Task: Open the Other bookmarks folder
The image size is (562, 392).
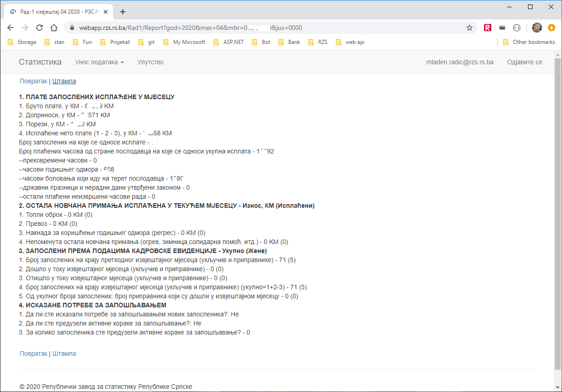Action: tap(529, 42)
